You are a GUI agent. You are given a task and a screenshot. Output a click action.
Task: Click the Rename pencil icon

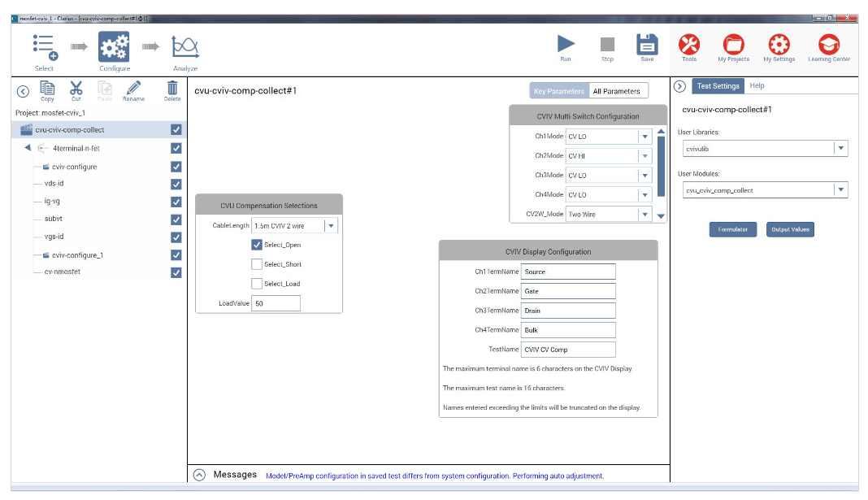click(x=133, y=89)
